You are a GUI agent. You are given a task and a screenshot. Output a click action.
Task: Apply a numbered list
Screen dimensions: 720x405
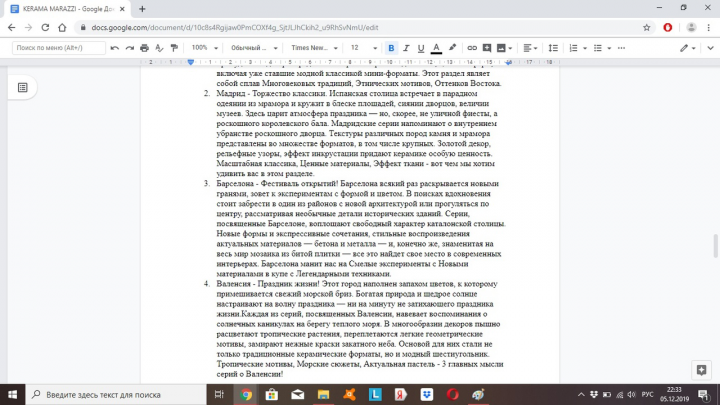(x=574, y=48)
